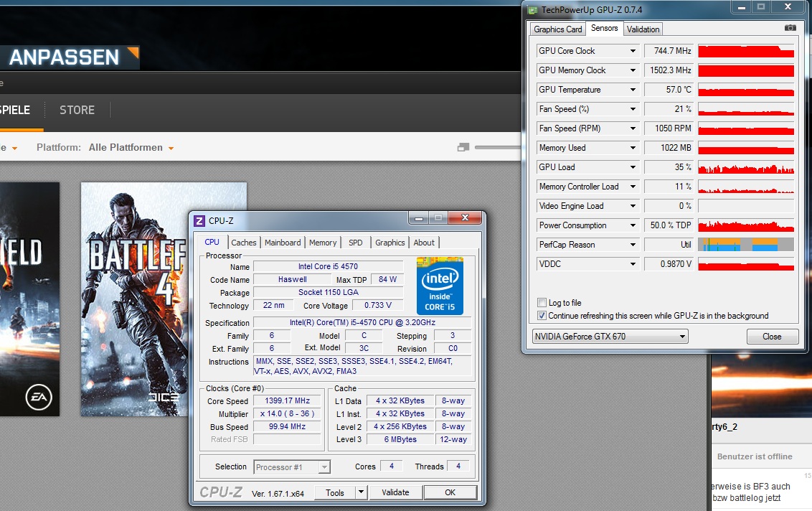Open the GPU Load sensor dropdown
Image resolution: width=812 pixels, height=511 pixels.
pyautogui.click(x=633, y=167)
